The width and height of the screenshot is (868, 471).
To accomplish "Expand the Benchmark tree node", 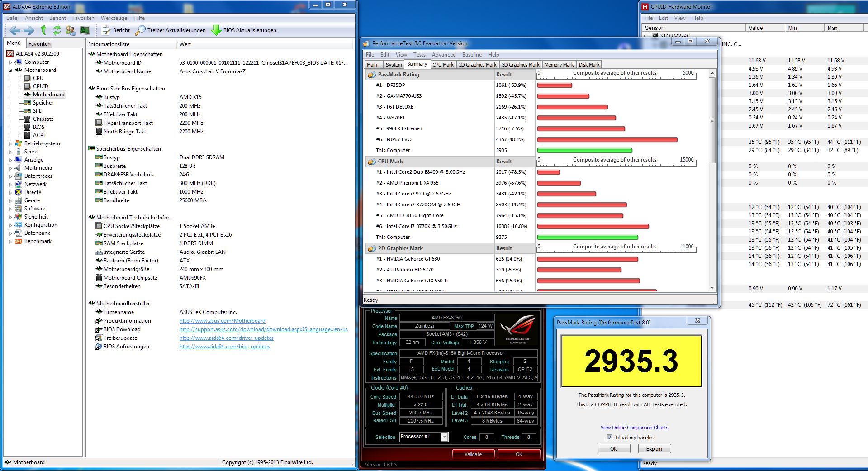I will pos(10,242).
